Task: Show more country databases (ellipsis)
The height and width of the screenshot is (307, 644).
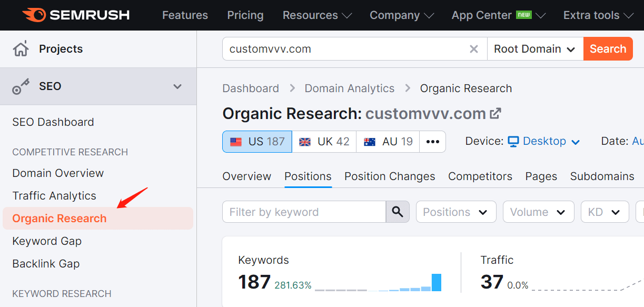Action: (433, 142)
